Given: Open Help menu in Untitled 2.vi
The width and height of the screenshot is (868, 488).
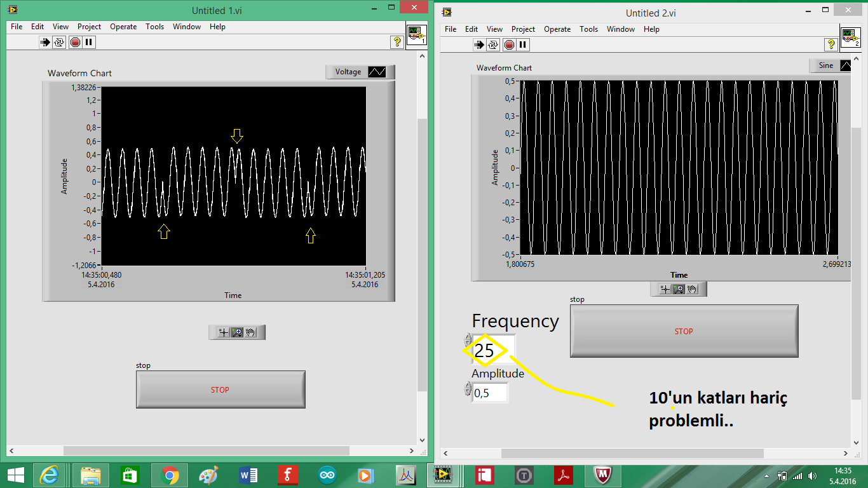Looking at the screenshot, I should 651,29.
